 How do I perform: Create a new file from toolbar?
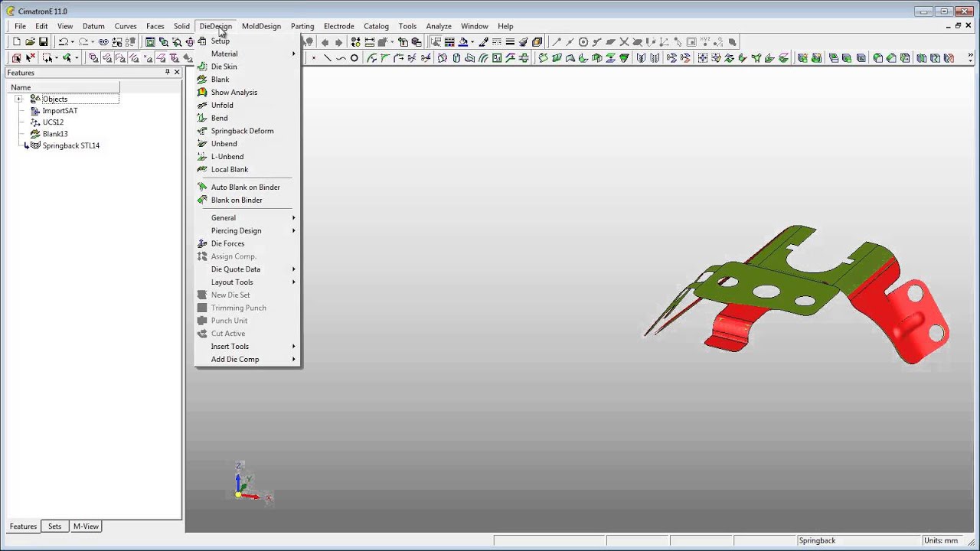pos(17,42)
